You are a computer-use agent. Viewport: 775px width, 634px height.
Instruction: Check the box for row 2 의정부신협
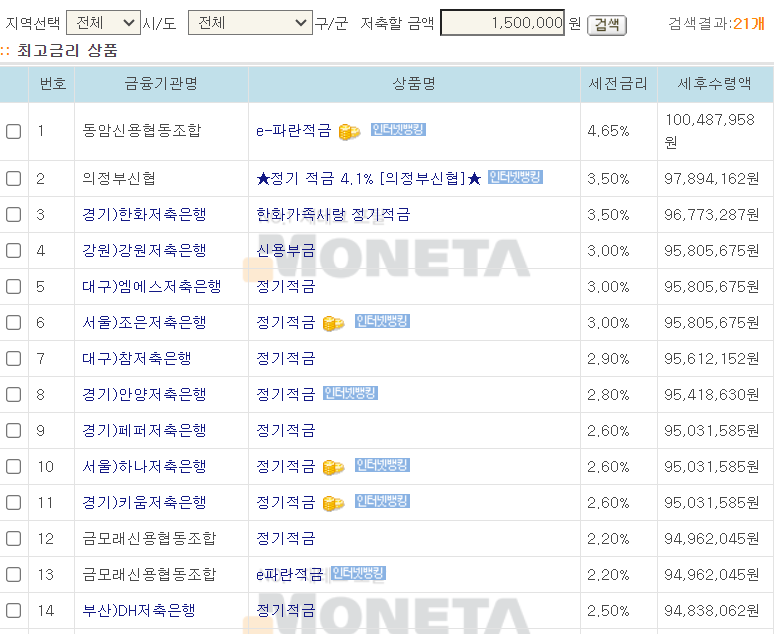point(13,178)
